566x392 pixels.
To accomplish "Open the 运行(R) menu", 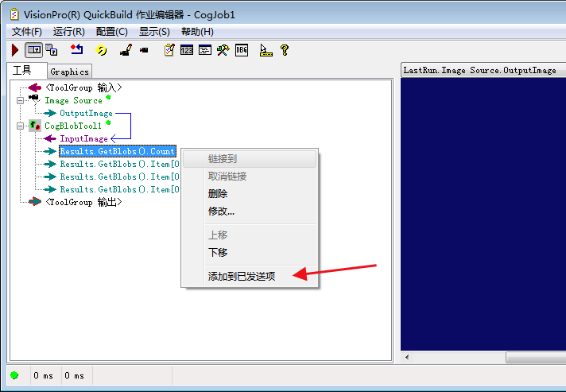I will click(x=69, y=32).
